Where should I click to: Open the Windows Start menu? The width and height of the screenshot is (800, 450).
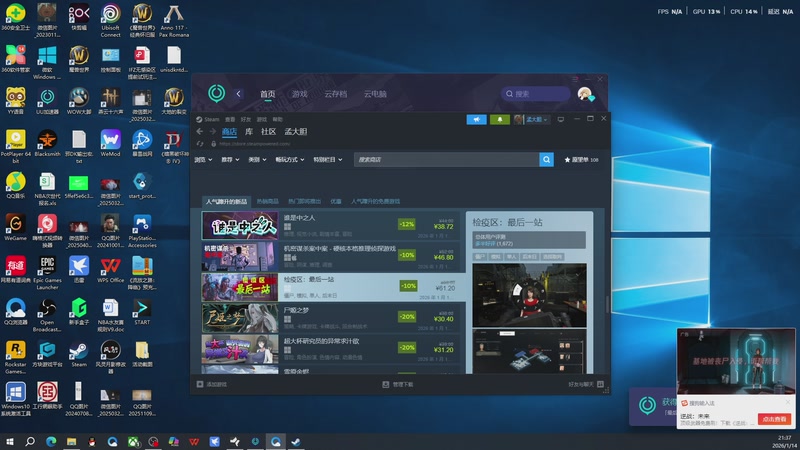click(x=9, y=441)
